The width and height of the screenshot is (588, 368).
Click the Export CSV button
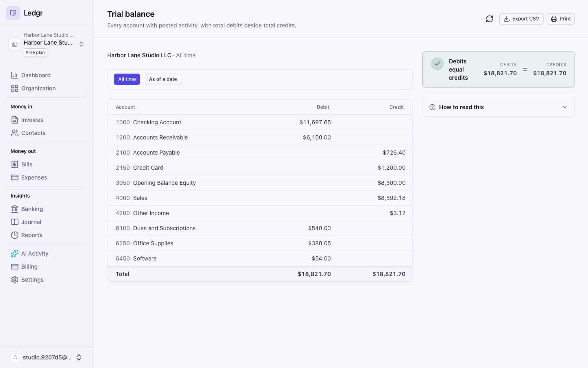(x=521, y=19)
